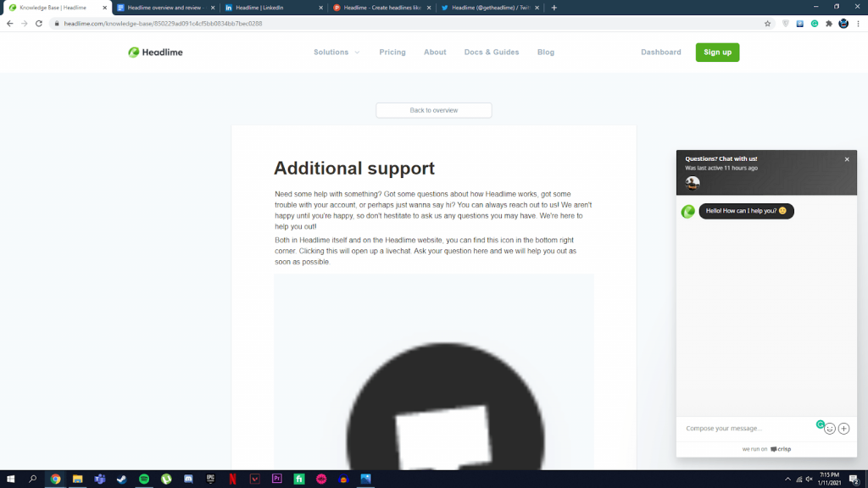Open the Fiverr app from the taskbar
The height and width of the screenshot is (488, 868).
pyautogui.click(x=299, y=480)
